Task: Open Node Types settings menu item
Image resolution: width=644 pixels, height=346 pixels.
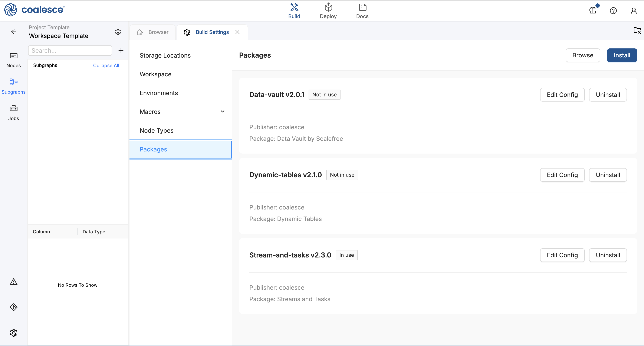Action: tap(157, 130)
